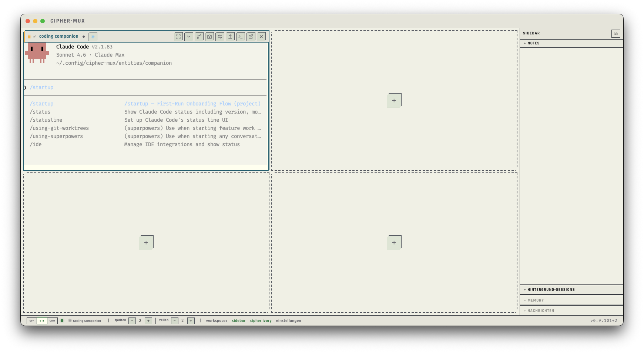644x353 pixels.
Task: Close the coding companion pane
Action: (x=261, y=37)
